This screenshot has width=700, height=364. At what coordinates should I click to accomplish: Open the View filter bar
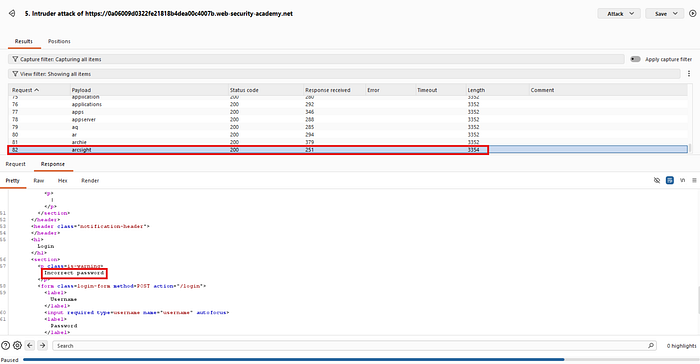pos(344,74)
